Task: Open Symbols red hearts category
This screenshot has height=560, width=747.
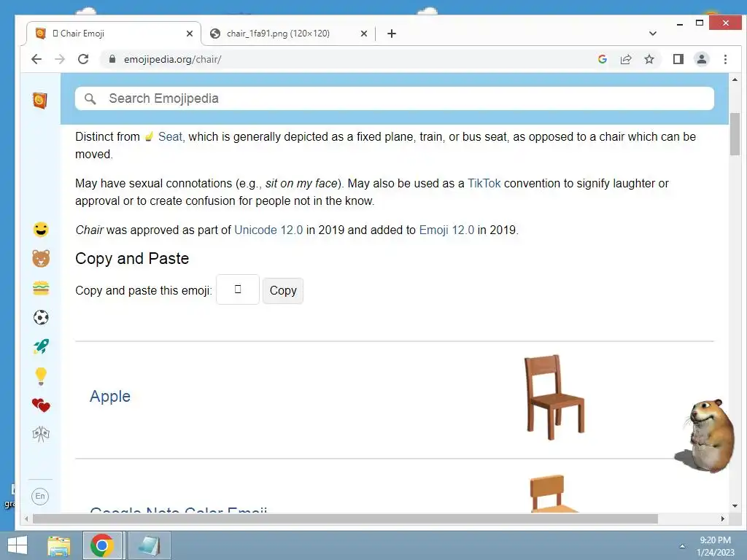Action: 41,405
